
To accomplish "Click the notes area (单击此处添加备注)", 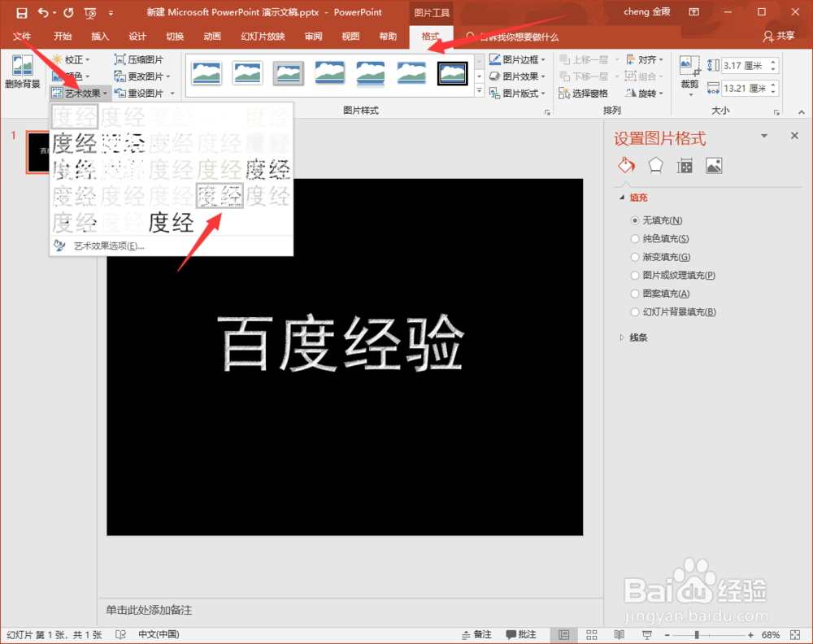I will tap(149, 611).
